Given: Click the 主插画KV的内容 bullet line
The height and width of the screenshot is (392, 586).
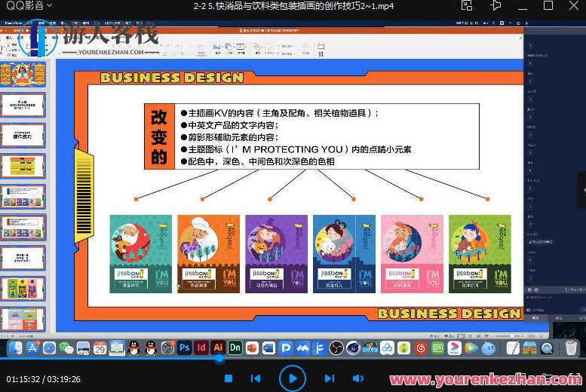Looking at the screenshot, I should (280, 113).
